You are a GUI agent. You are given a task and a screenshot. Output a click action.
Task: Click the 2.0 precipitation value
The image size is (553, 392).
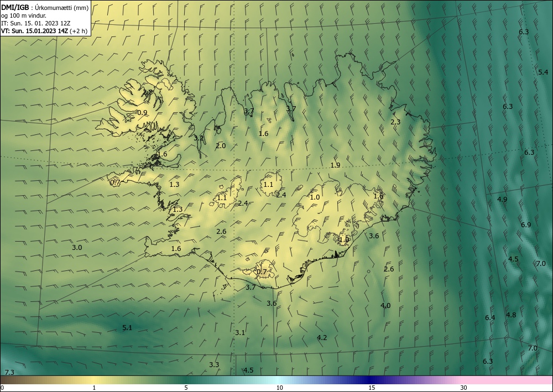(221, 145)
